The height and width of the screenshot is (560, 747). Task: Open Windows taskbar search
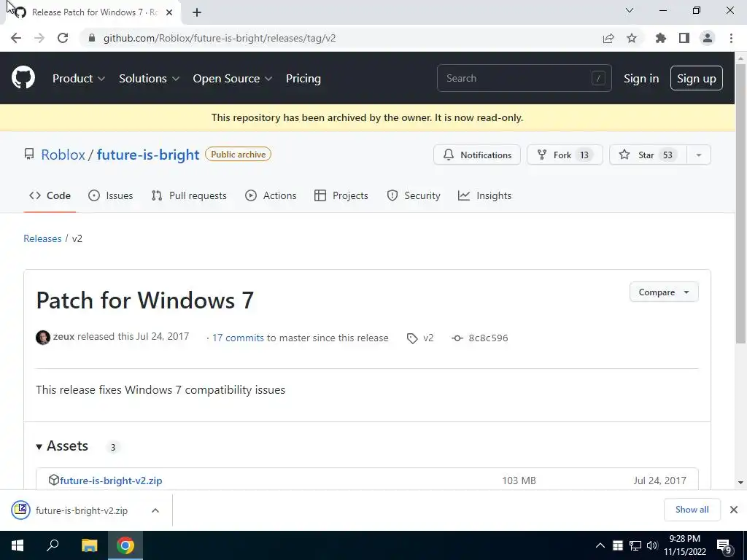tap(53, 545)
